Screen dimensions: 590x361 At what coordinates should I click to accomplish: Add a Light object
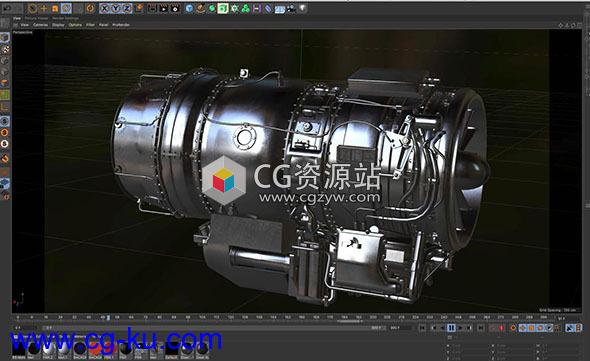303,8
